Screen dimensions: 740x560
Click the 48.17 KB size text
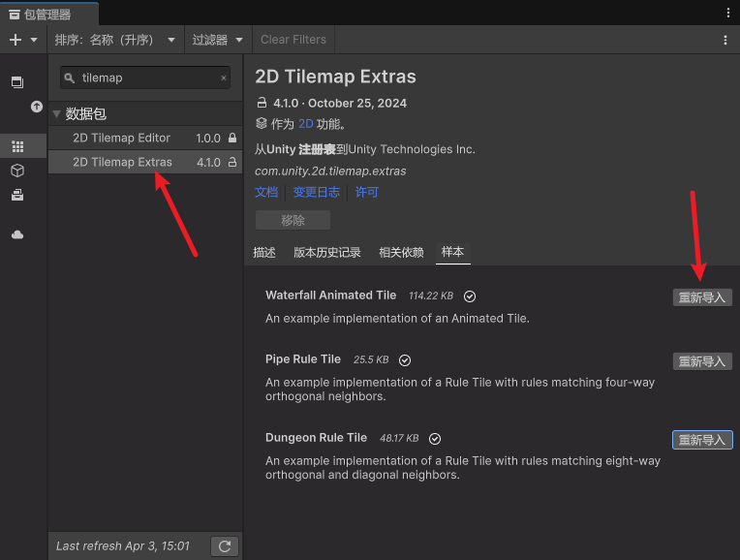click(399, 438)
